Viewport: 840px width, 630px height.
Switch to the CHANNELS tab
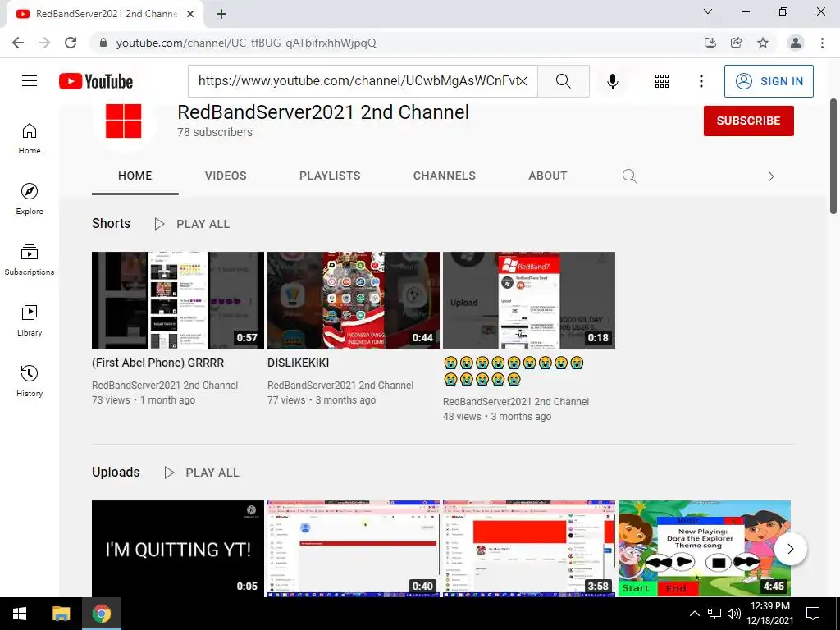coord(444,176)
